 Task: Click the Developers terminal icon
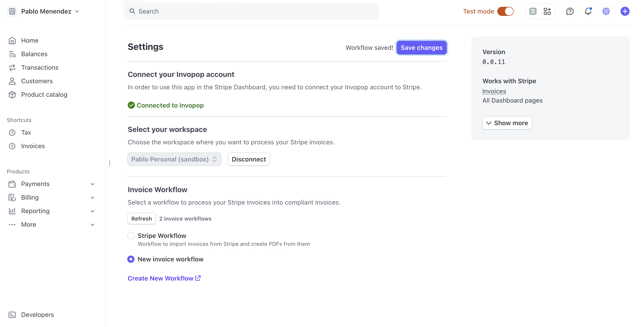coord(12,315)
